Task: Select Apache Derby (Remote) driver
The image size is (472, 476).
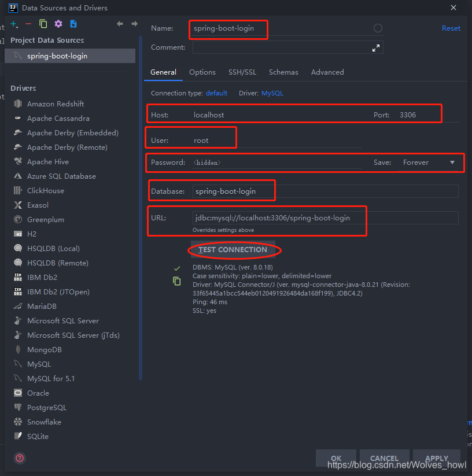Action: coord(67,147)
